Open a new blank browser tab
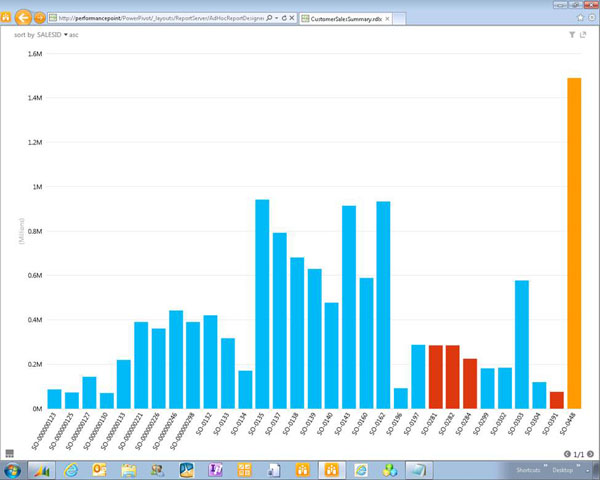600x480 pixels. click(399, 19)
